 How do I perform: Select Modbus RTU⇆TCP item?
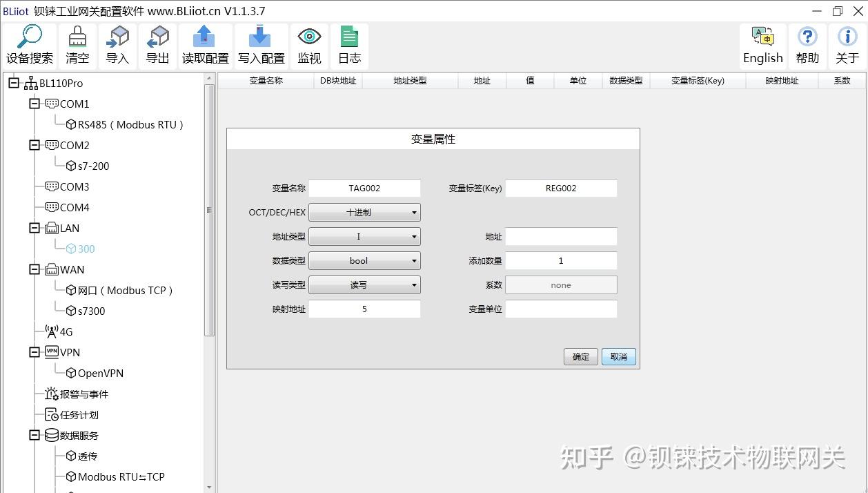coord(121,476)
